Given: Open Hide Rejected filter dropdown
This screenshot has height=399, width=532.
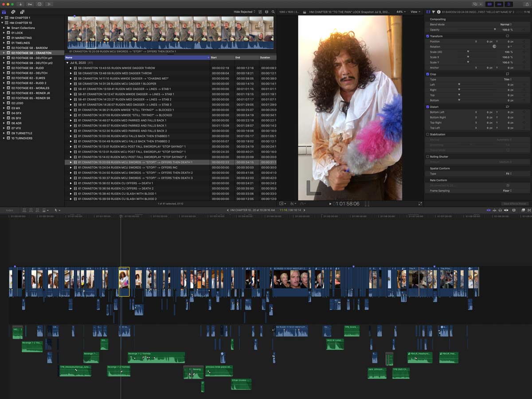Looking at the screenshot, I should (244, 12).
